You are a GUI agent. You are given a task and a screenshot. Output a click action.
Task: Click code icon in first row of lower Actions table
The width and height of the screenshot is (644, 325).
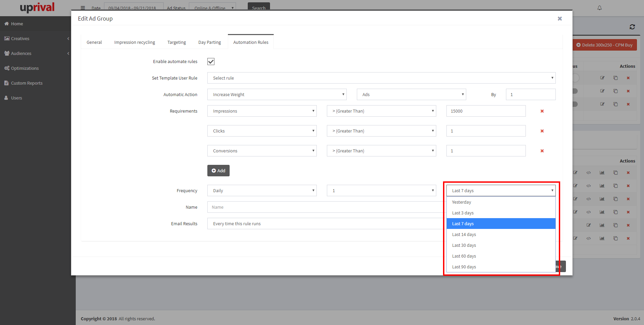tap(588, 173)
